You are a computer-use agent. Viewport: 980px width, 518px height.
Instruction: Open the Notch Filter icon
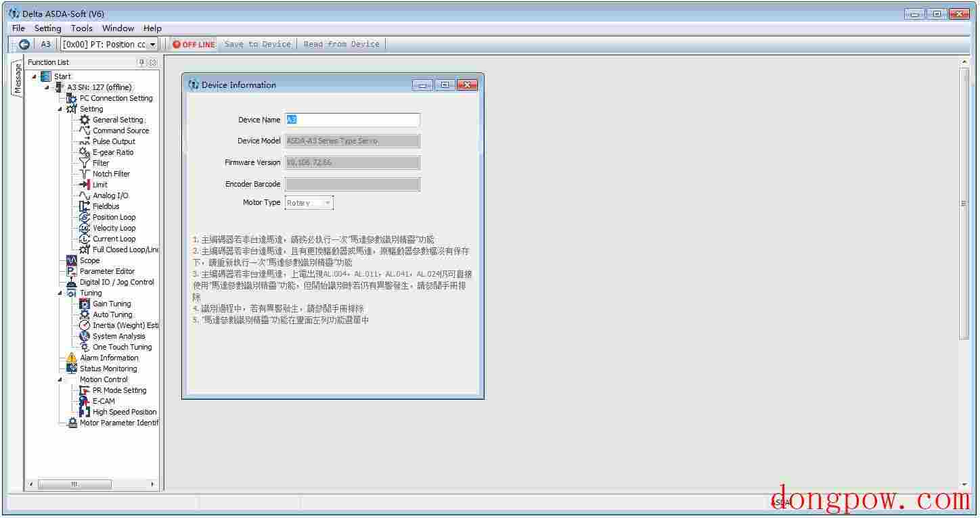(85, 174)
